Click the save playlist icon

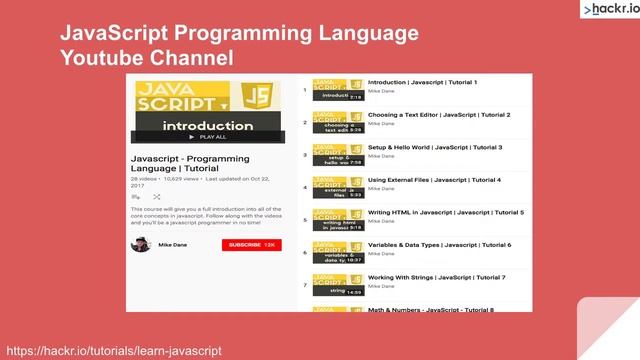click(136, 197)
